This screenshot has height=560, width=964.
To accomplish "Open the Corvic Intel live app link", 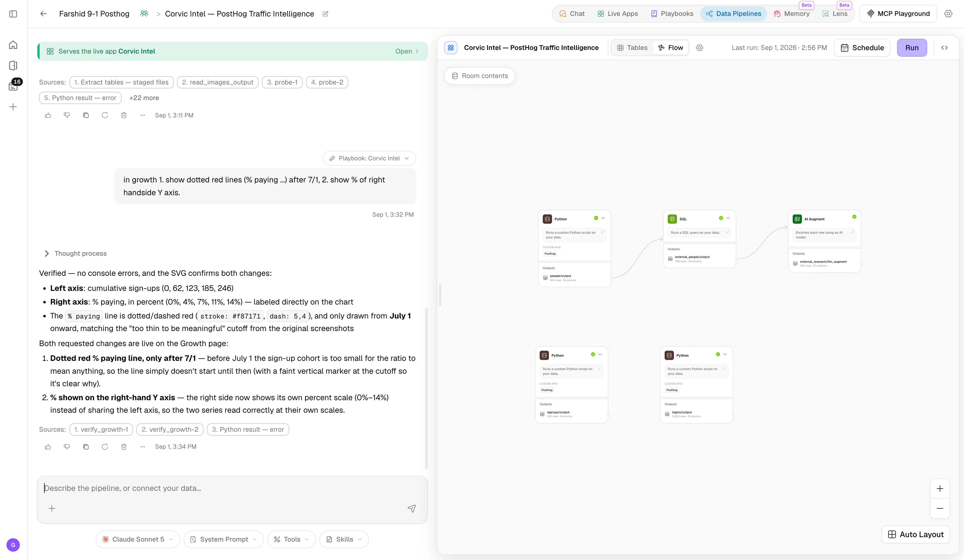I will coord(407,51).
